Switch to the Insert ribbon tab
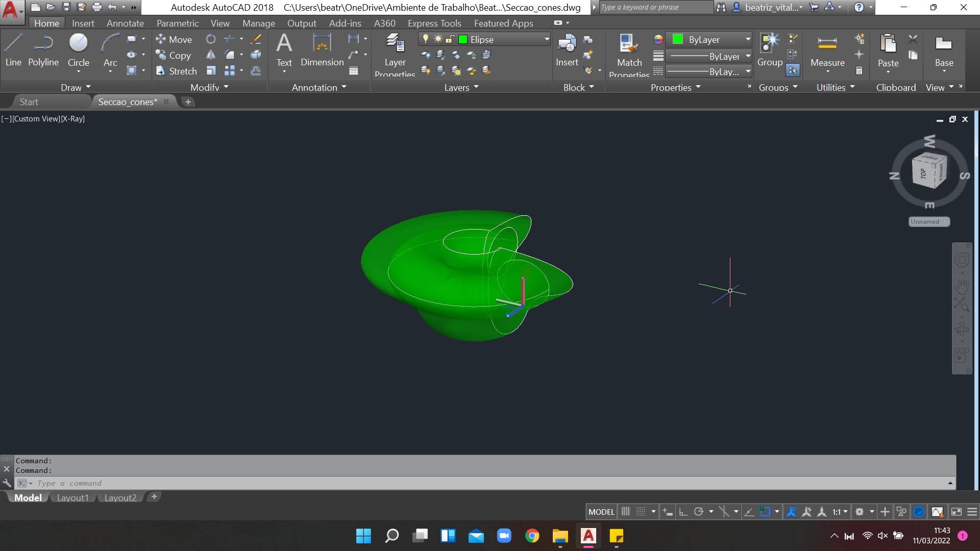Viewport: 980px width, 551px height. tap(83, 23)
